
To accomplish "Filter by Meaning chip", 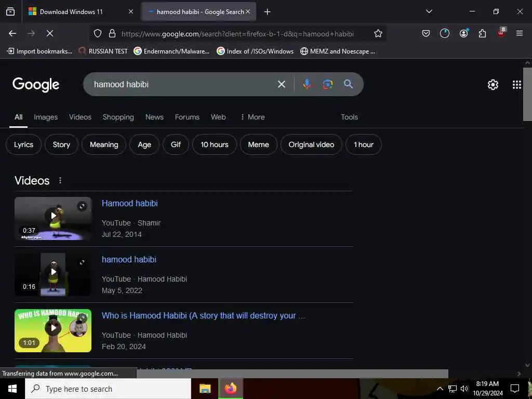I will click(x=104, y=144).
